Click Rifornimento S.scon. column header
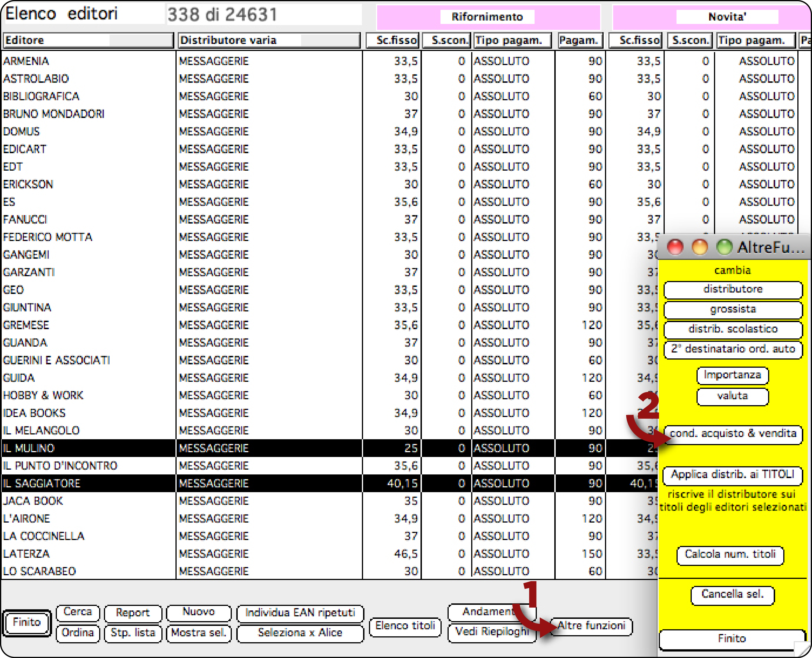 (446, 40)
